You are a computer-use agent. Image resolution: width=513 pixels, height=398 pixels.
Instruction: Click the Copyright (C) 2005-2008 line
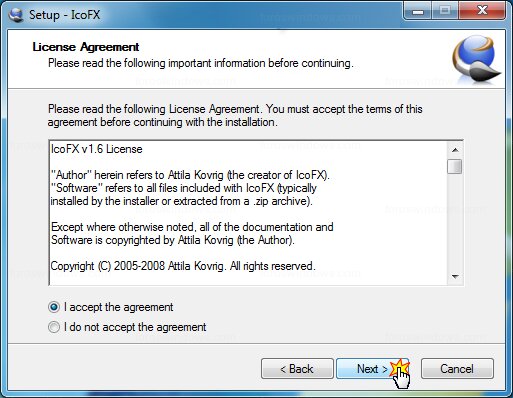[x=183, y=266]
